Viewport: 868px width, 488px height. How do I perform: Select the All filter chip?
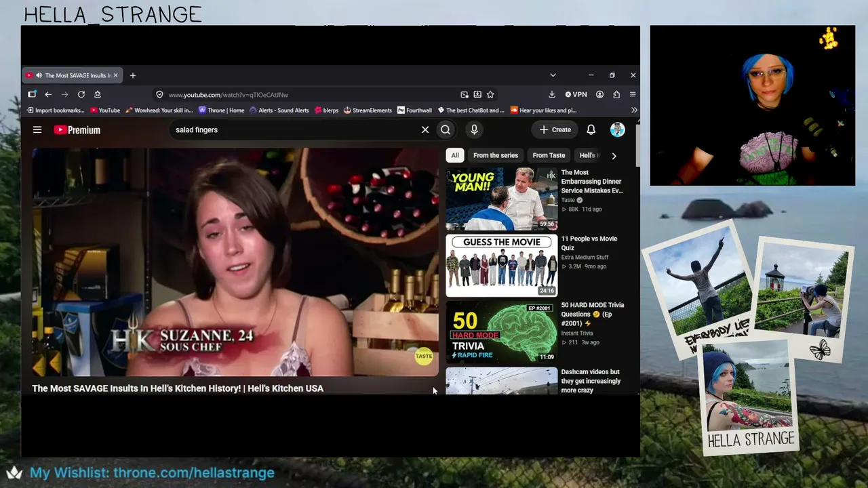[455, 155]
